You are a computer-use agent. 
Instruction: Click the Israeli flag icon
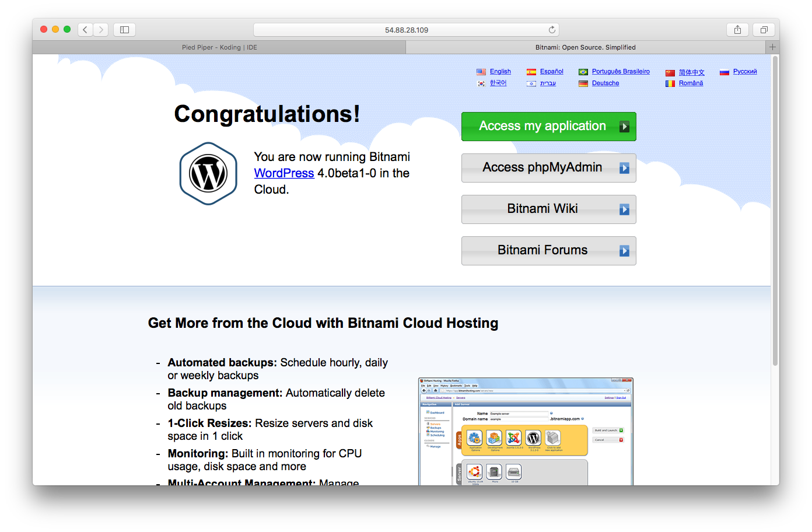(x=531, y=83)
